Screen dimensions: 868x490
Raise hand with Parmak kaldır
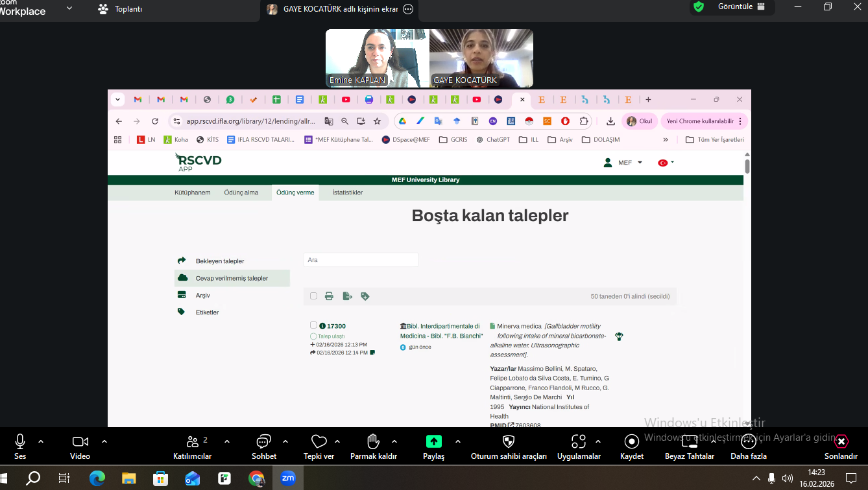coord(373,446)
